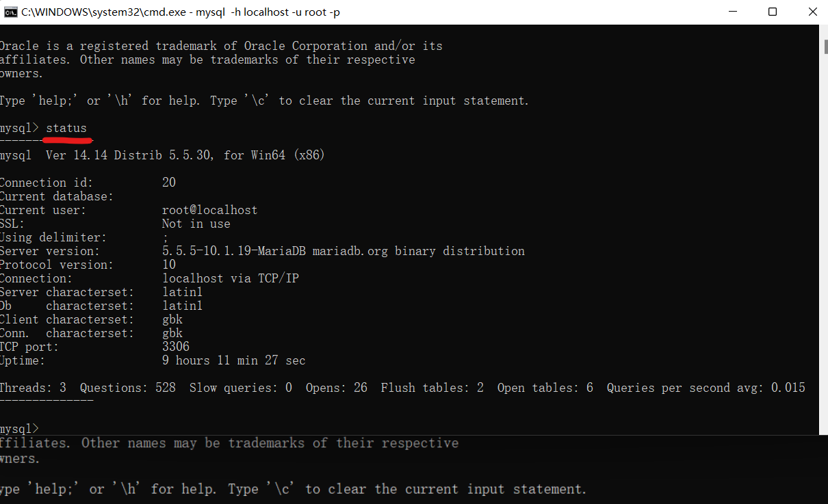Click the empty mysql> prompt line
The width and height of the screenshot is (828, 504).
click(21, 428)
